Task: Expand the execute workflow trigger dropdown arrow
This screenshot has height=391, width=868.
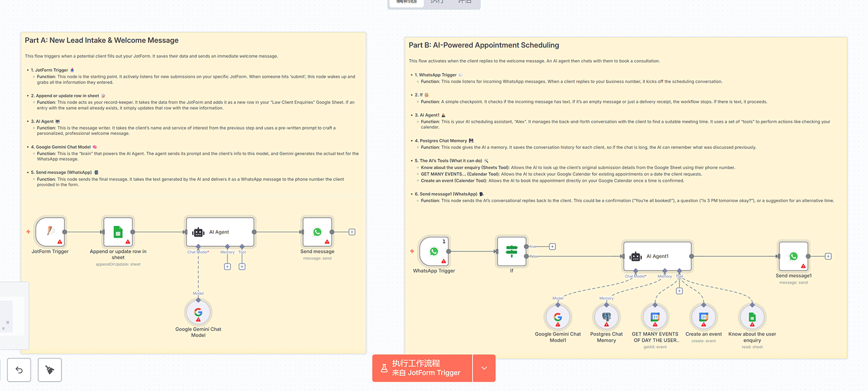Action: (484, 368)
